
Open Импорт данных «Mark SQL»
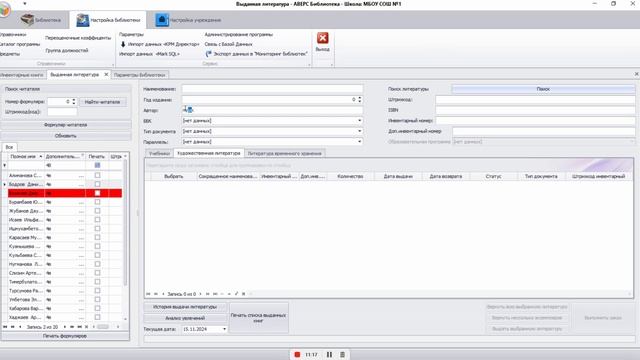tap(149, 54)
